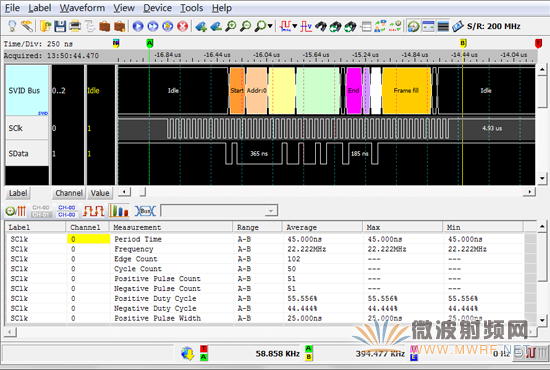Click the play/run capture button
Viewport: 550px width, 370px height.
[138, 26]
